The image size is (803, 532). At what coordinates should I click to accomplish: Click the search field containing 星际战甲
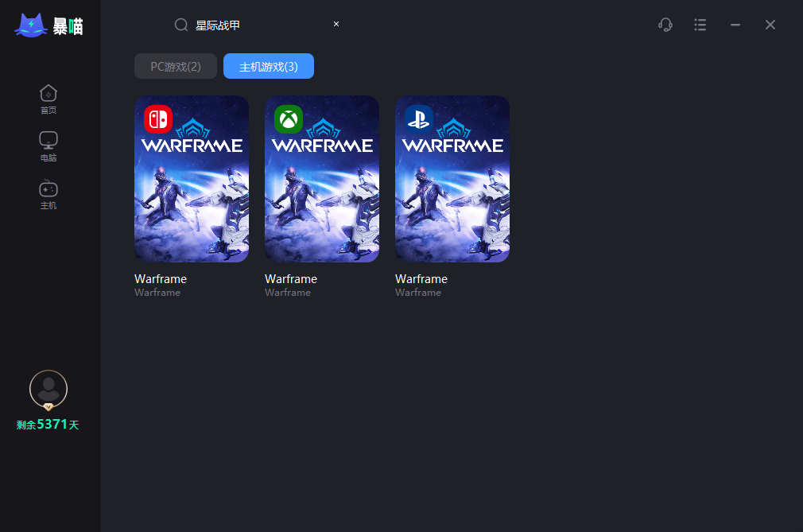[258, 25]
